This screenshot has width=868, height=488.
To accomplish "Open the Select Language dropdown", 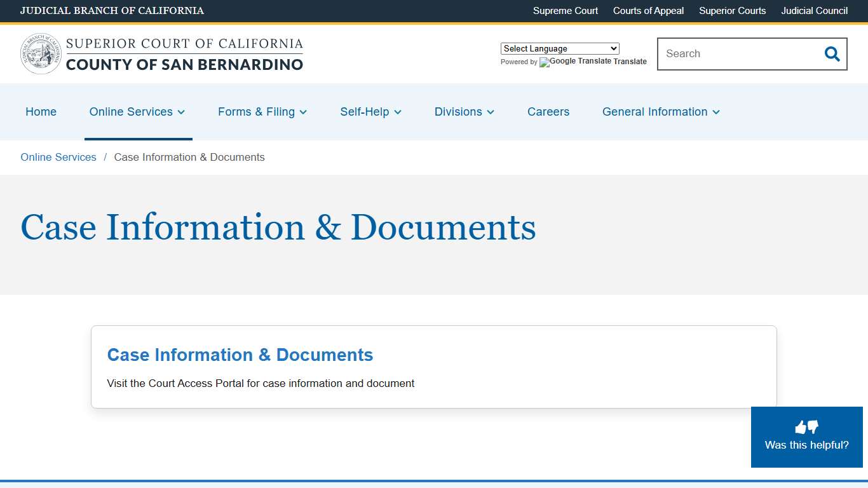I will [x=559, y=48].
